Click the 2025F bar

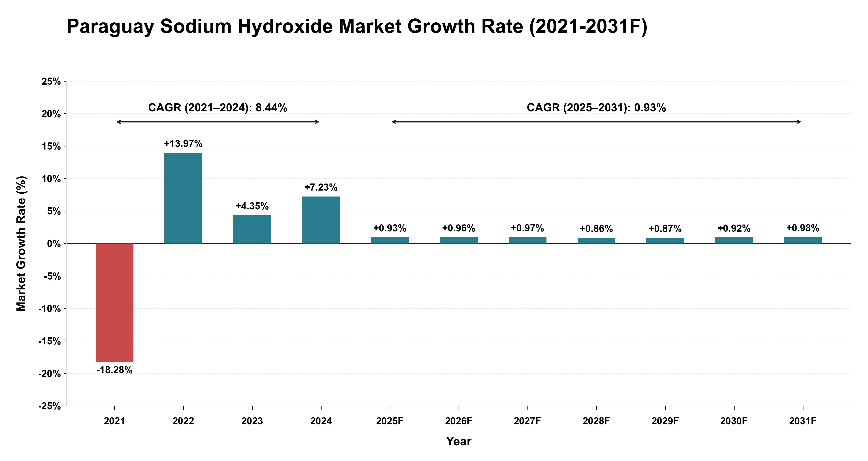click(390, 240)
